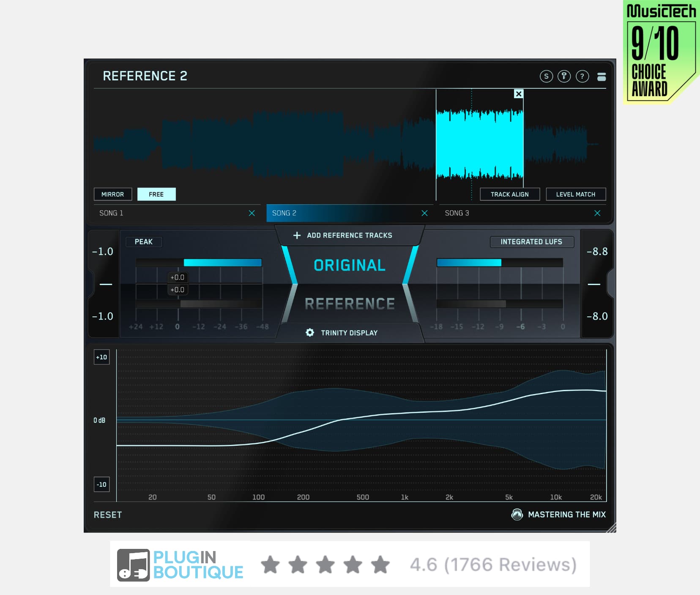Open the key/license icon

(x=564, y=76)
